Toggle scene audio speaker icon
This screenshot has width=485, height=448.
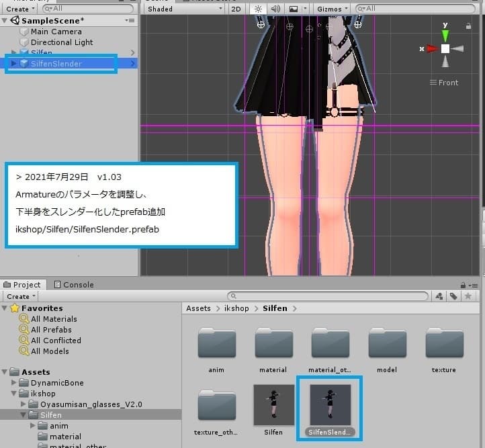tap(275, 9)
